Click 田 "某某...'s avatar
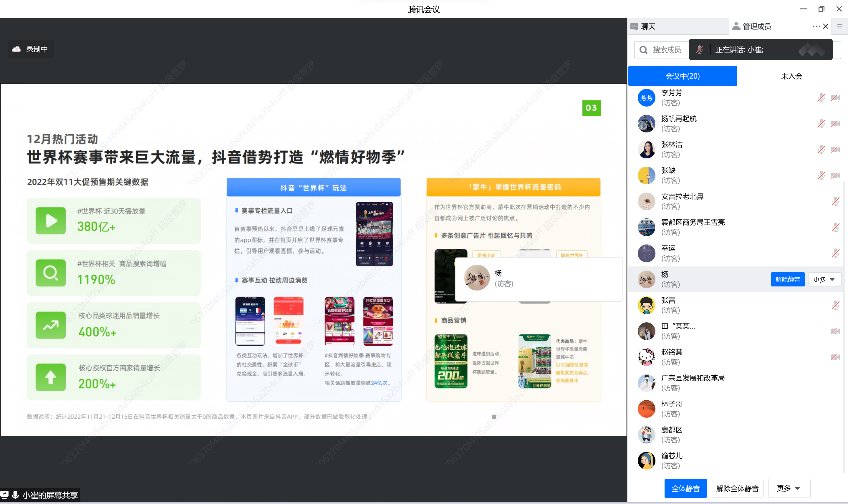This screenshot has height=504, width=848. 646,331
